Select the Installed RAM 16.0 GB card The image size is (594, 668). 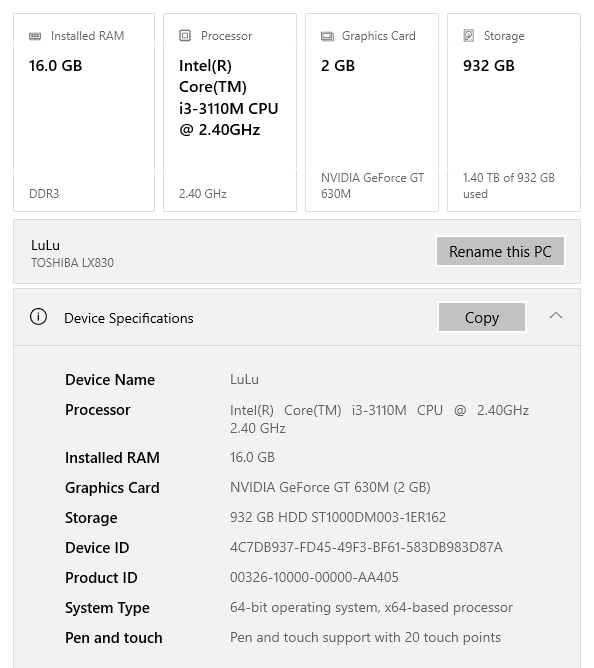point(84,112)
